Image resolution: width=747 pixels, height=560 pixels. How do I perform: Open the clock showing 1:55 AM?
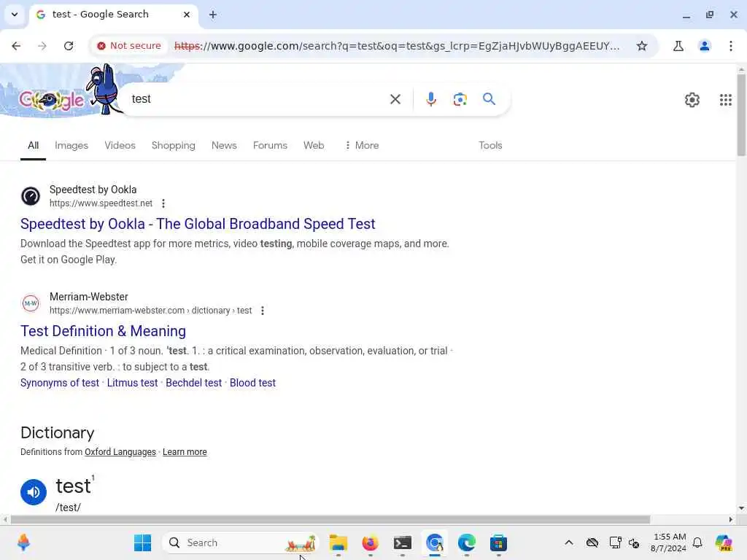(x=669, y=542)
